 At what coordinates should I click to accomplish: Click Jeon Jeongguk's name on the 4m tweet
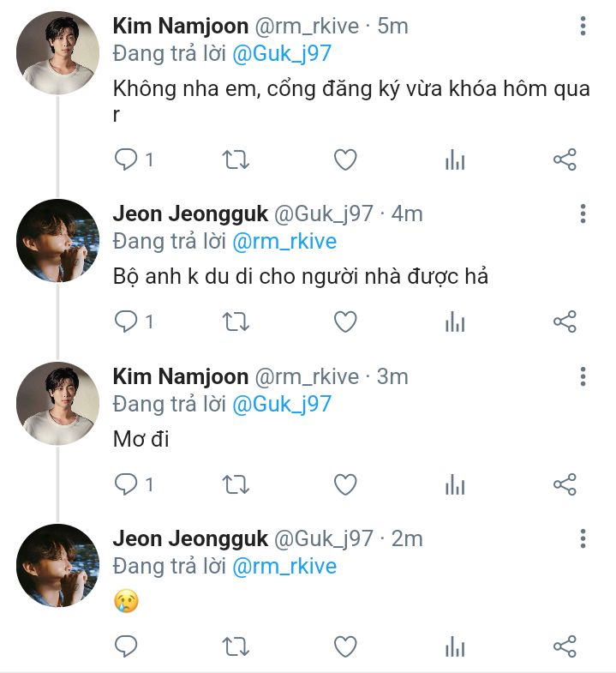click(x=189, y=214)
